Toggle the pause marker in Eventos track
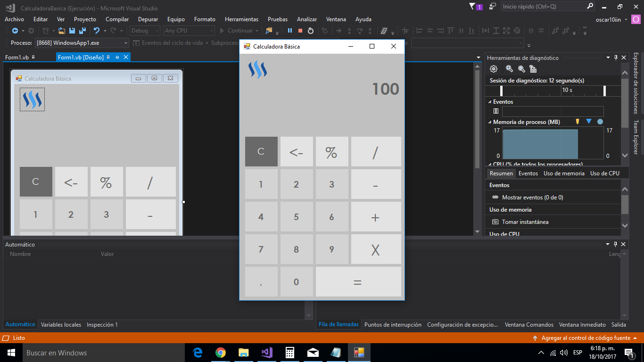This screenshot has height=362, width=644. 495,111
